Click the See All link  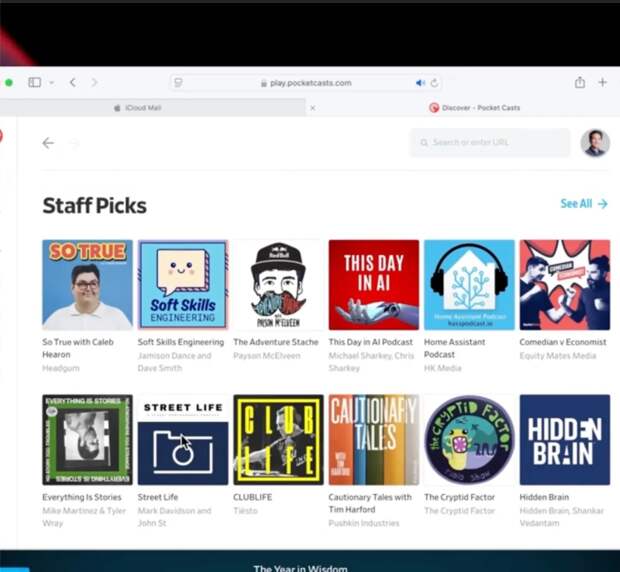click(x=584, y=204)
